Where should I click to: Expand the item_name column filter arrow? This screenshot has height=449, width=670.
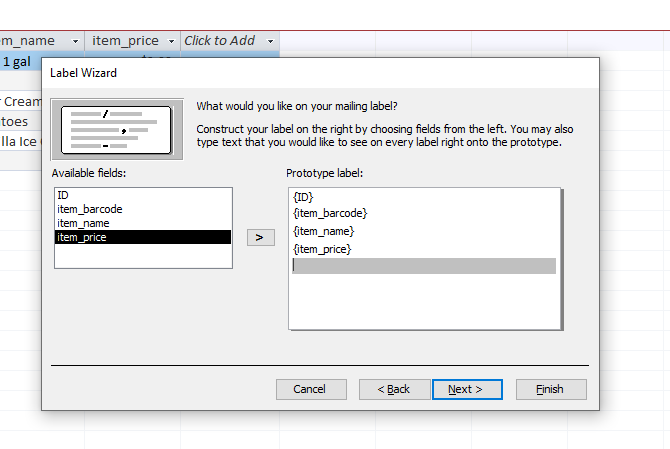[76, 41]
